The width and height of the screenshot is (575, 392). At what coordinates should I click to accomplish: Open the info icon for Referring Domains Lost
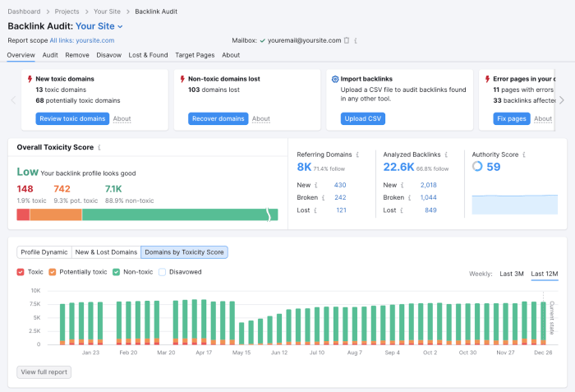(x=315, y=210)
